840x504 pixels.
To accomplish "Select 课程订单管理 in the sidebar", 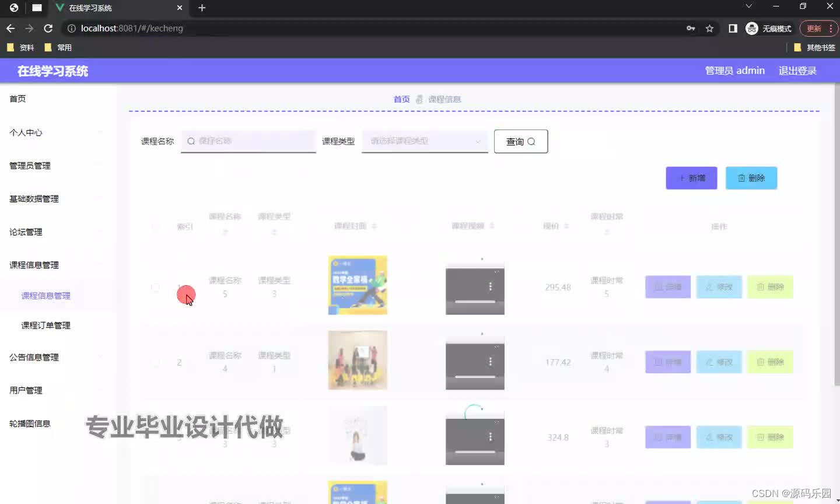I will pyautogui.click(x=46, y=325).
